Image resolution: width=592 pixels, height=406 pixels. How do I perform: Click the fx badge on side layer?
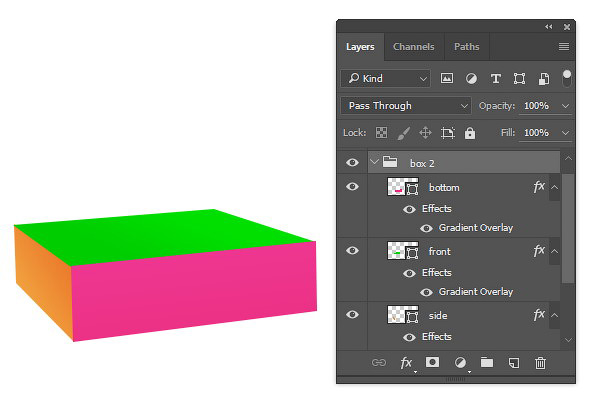click(539, 315)
